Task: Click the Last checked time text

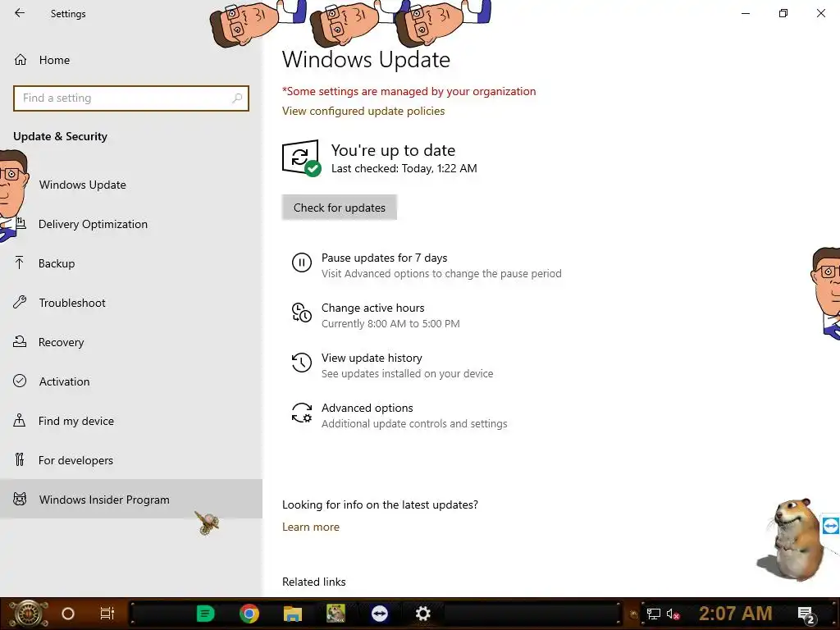Action: (x=404, y=168)
